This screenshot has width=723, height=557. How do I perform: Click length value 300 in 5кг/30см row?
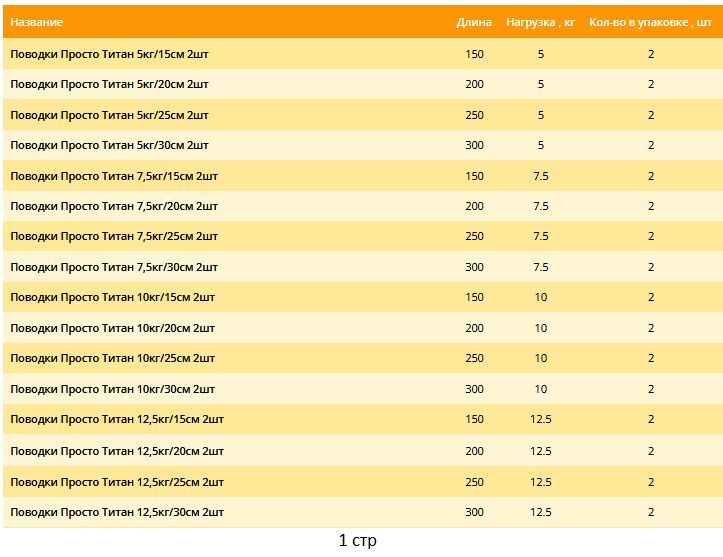tap(474, 145)
